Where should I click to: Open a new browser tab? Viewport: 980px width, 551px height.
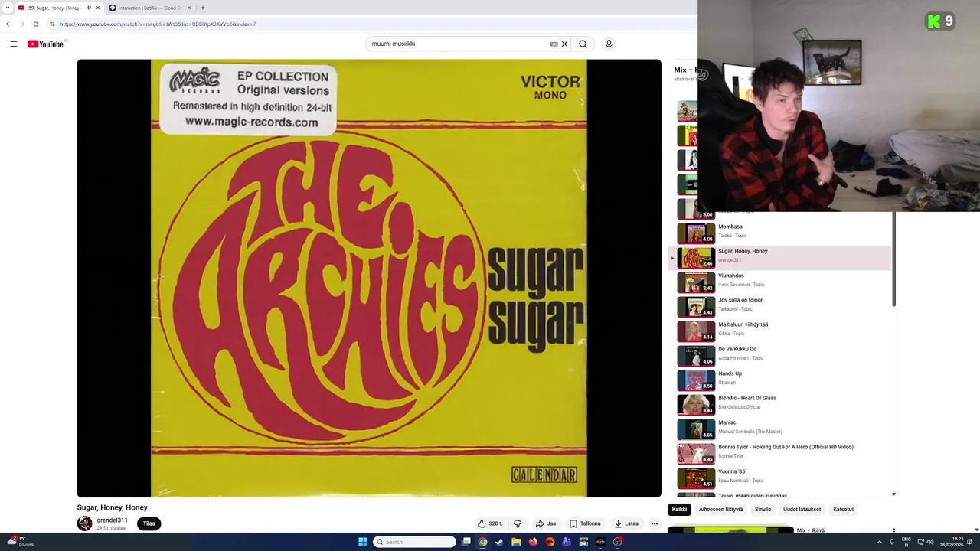203,8
